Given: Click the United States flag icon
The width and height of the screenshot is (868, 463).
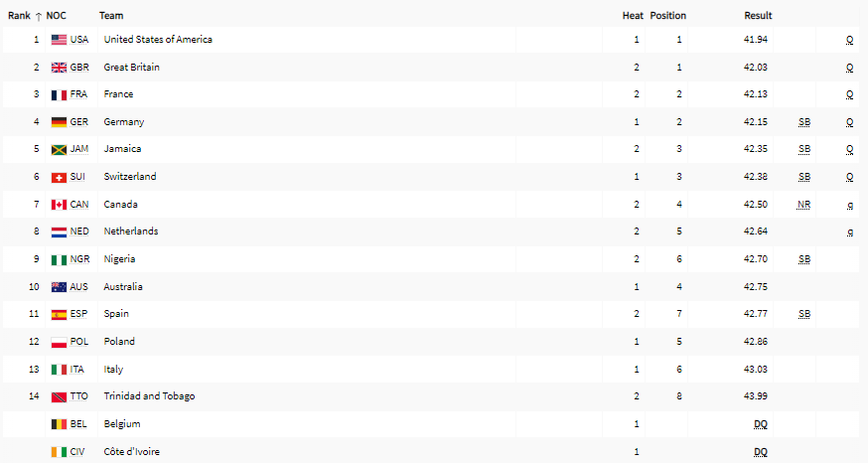Looking at the screenshot, I should tap(59, 40).
